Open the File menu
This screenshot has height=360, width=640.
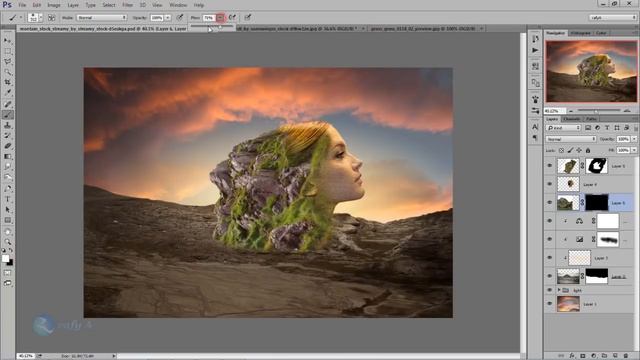[x=22, y=5]
